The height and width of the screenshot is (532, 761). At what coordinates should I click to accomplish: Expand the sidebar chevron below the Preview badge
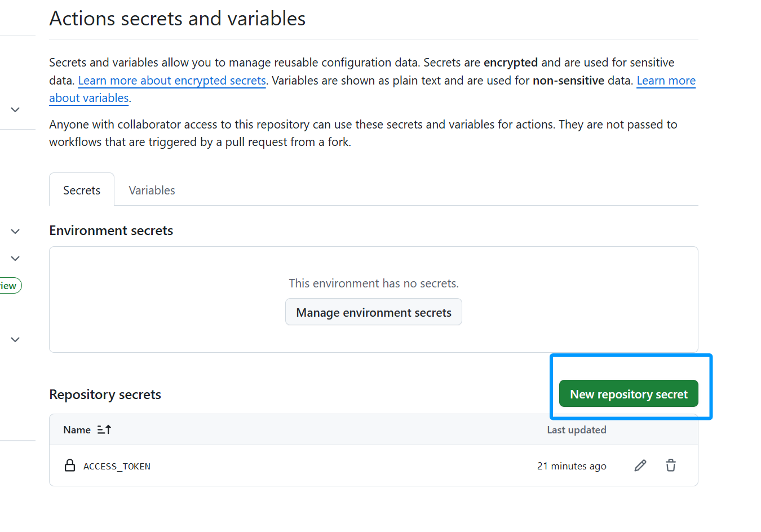pyautogui.click(x=15, y=339)
